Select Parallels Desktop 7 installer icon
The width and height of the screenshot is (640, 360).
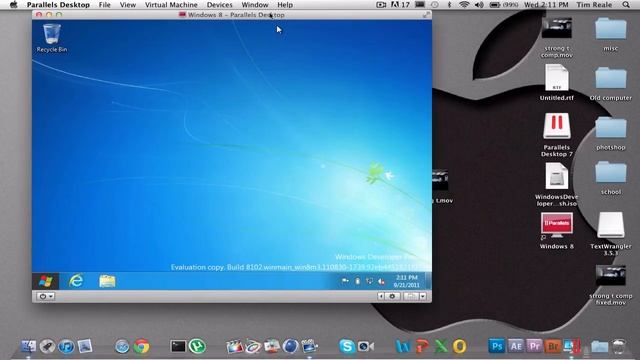click(x=557, y=135)
